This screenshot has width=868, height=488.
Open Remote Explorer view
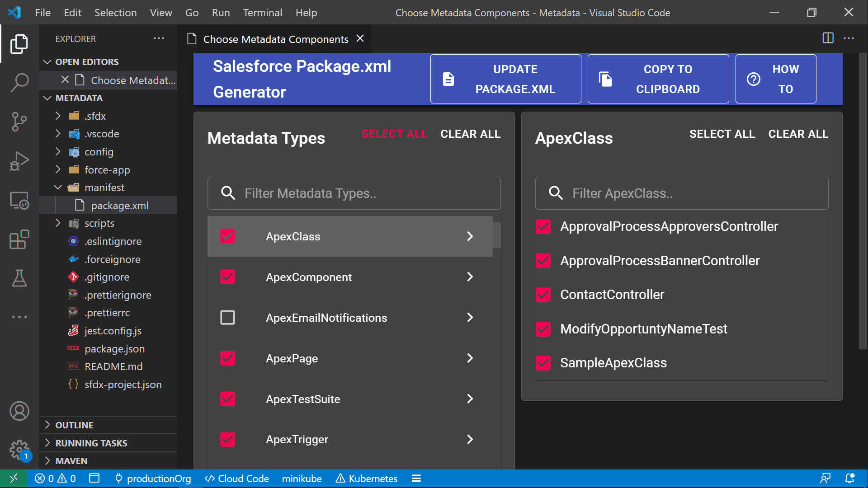[19, 200]
